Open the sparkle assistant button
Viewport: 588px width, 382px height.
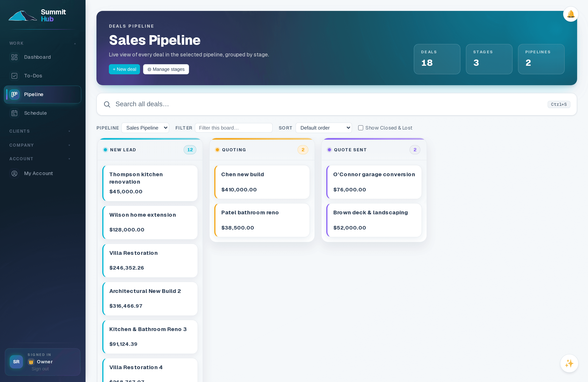569,363
